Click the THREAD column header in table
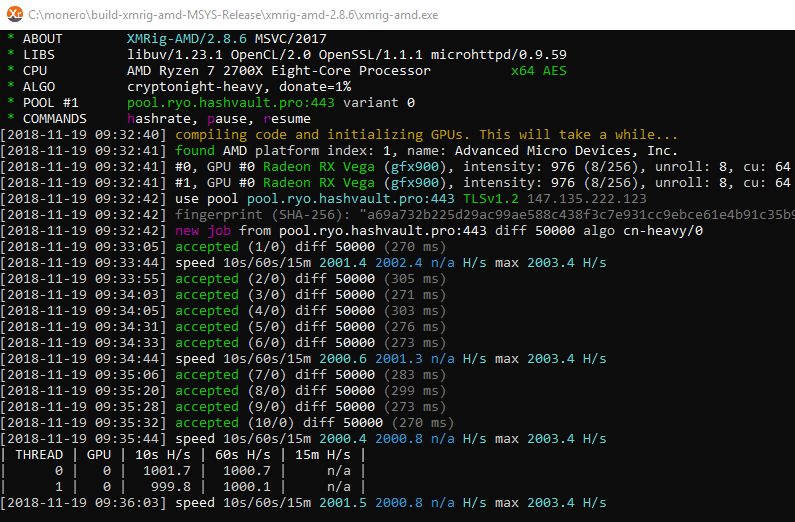The image size is (795, 522). click(x=39, y=455)
